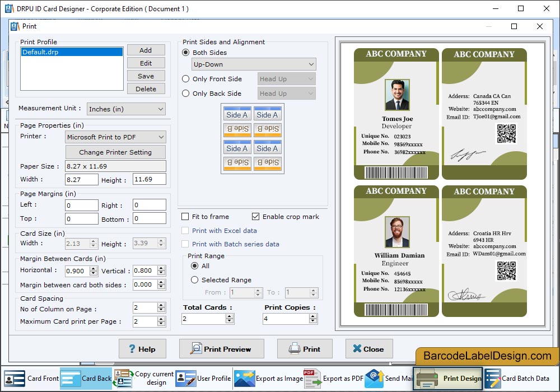Switch to Card Back in bottom toolbar
Viewport: 560px width, 392px height.
pyautogui.click(x=86, y=379)
